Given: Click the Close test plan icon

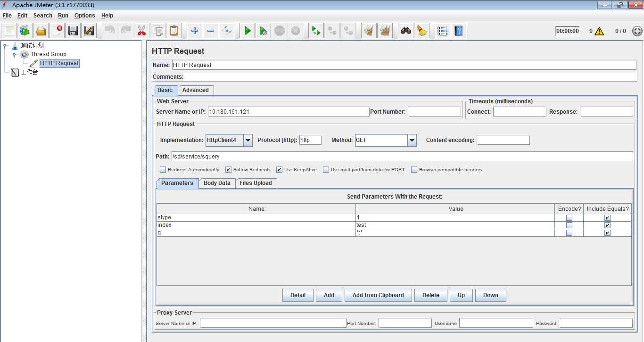Looking at the screenshot, I should click(x=57, y=31).
